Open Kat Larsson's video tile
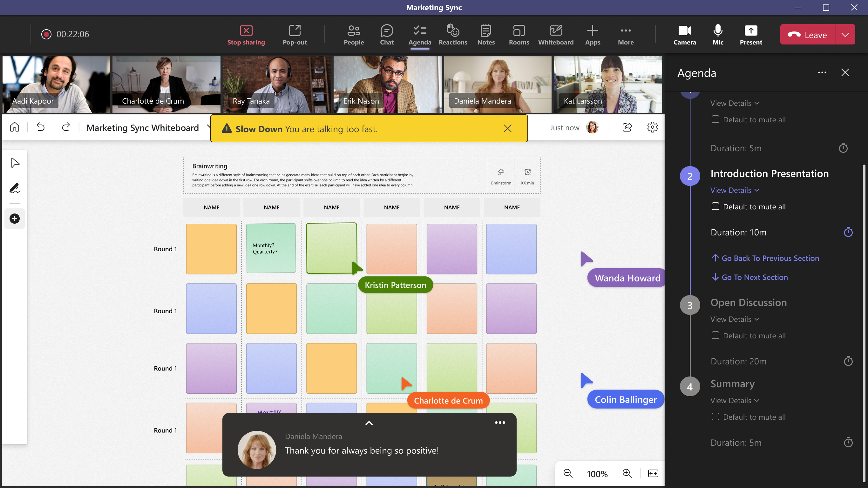The width and height of the screenshot is (868, 488). click(608, 85)
